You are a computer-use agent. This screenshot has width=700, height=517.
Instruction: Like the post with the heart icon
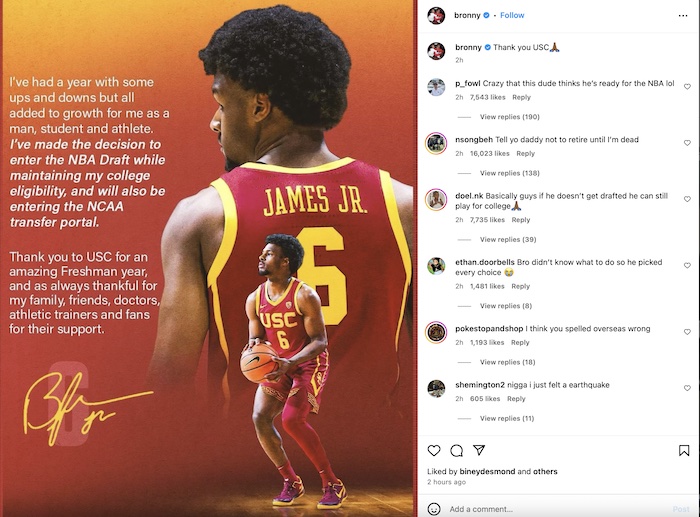pyautogui.click(x=434, y=450)
